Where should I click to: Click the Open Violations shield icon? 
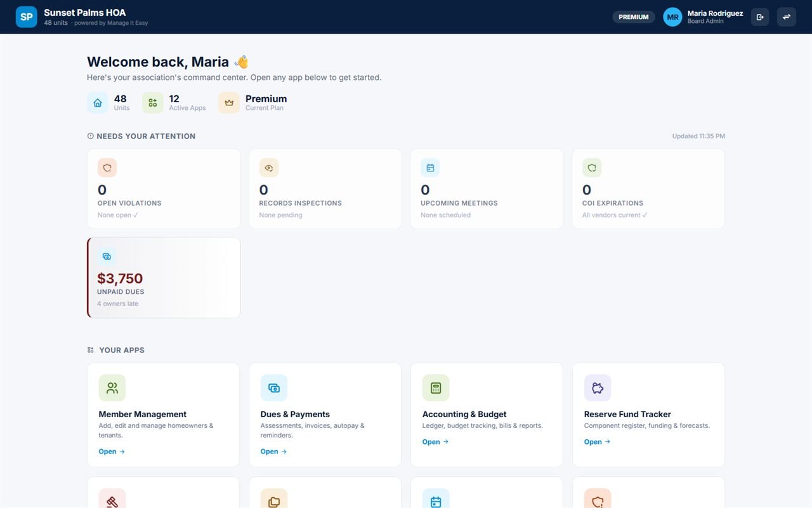pyautogui.click(x=107, y=168)
